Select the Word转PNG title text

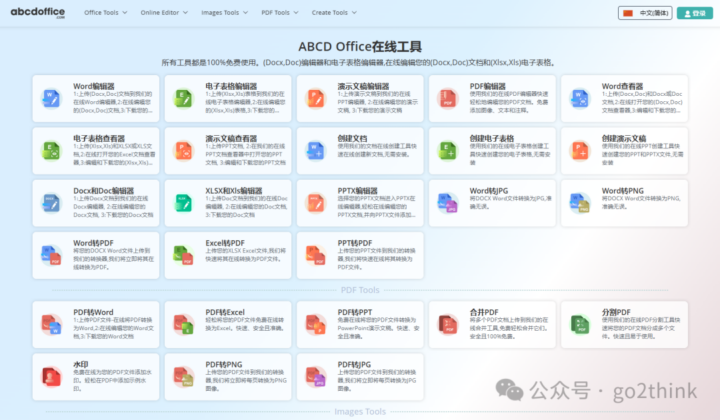[623, 191]
